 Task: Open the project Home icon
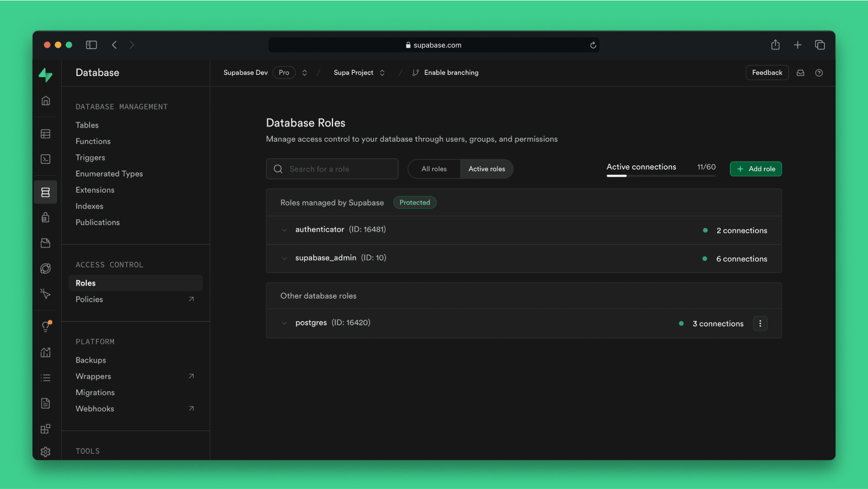tap(46, 100)
